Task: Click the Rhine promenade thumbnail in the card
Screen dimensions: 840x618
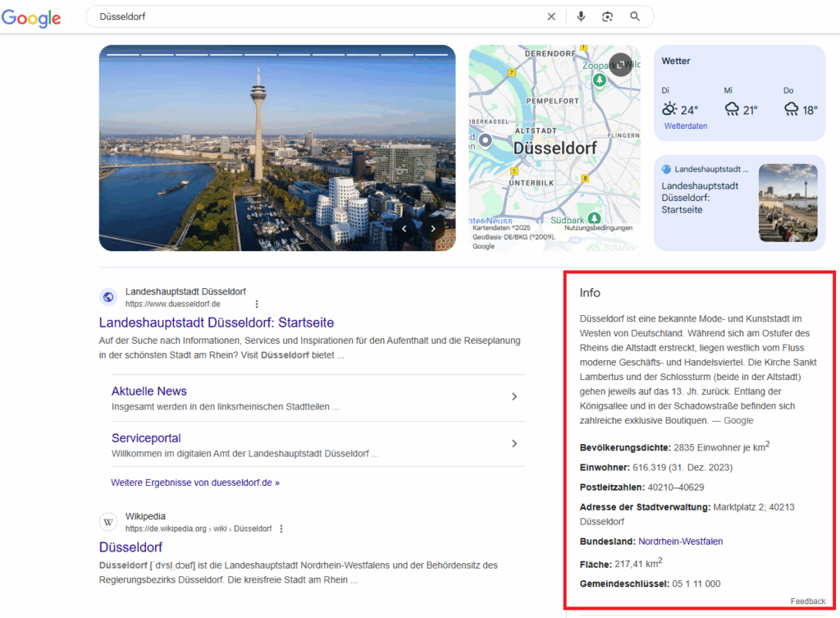Action: (788, 203)
